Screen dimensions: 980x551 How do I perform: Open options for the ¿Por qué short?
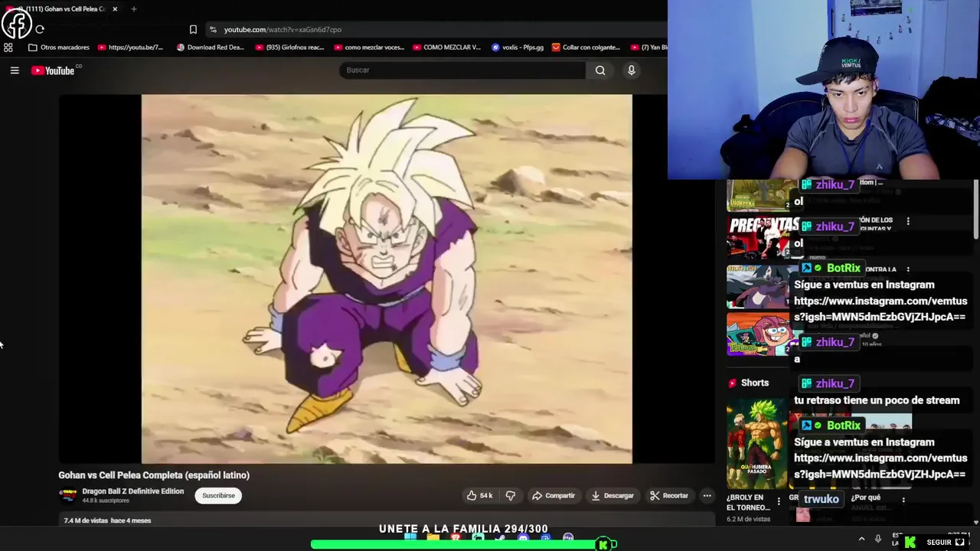(903, 500)
